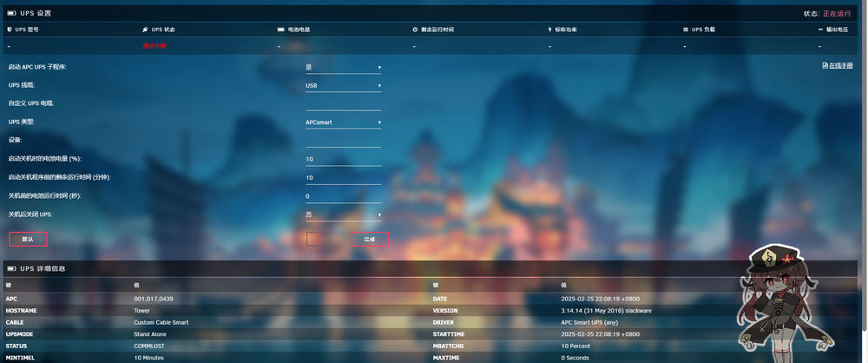This screenshot has width=868, height=363.
Task: Open the 启动 APC UPS 子程序 dropdown
Action: pos(343,67)
